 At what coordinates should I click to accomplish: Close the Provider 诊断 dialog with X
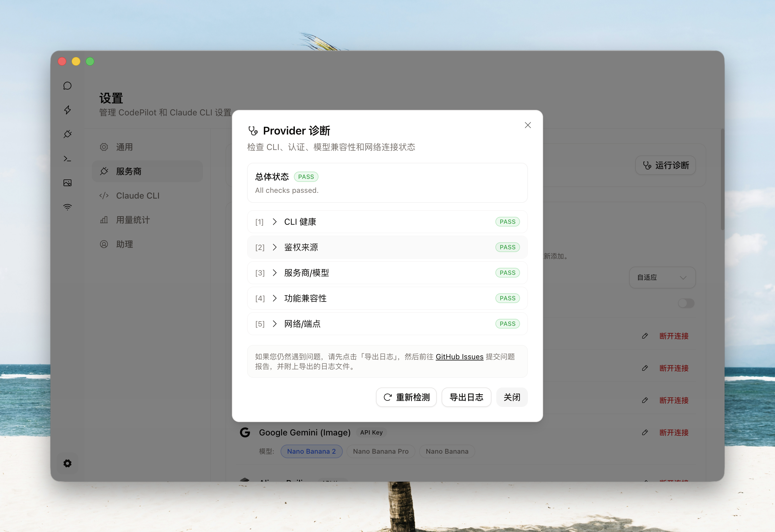click(x=527, y=125)
